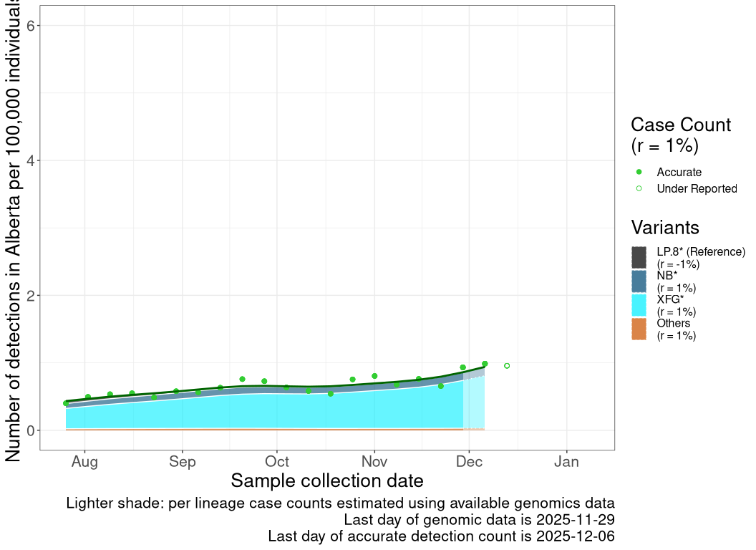Select the cyan XFG* legend swatch
This screenshot has height=550, width=756.
[639, 305]
